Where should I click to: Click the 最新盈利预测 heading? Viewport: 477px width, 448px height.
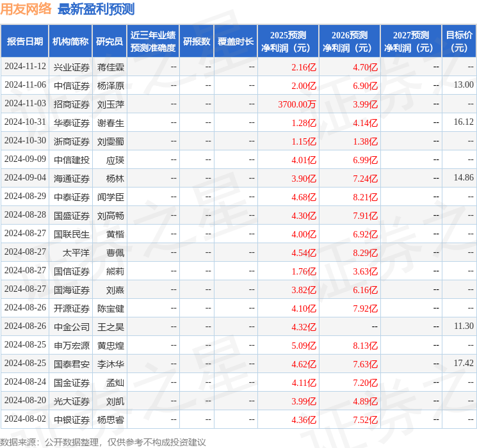tap(96, 9)
